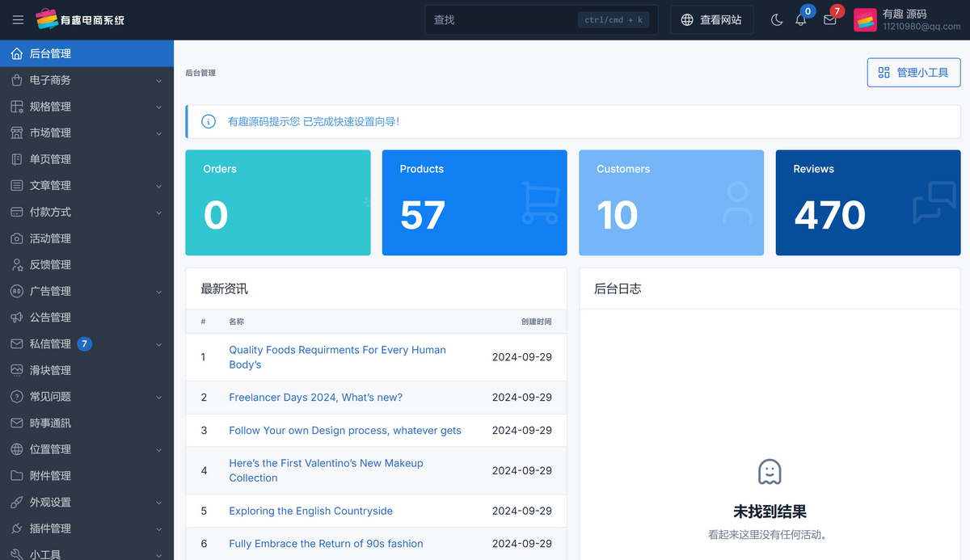This screenshot has height=560, width=970.
Task: Click the 常见问题 question mark icon
Action: click(x=17, y=397)
